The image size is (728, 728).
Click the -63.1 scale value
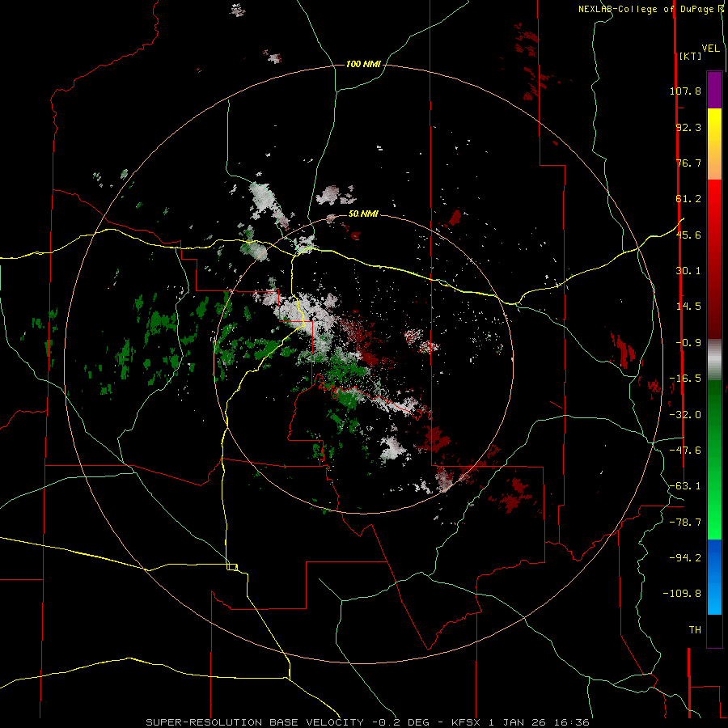pyautogui.click(x=685, y=486)
